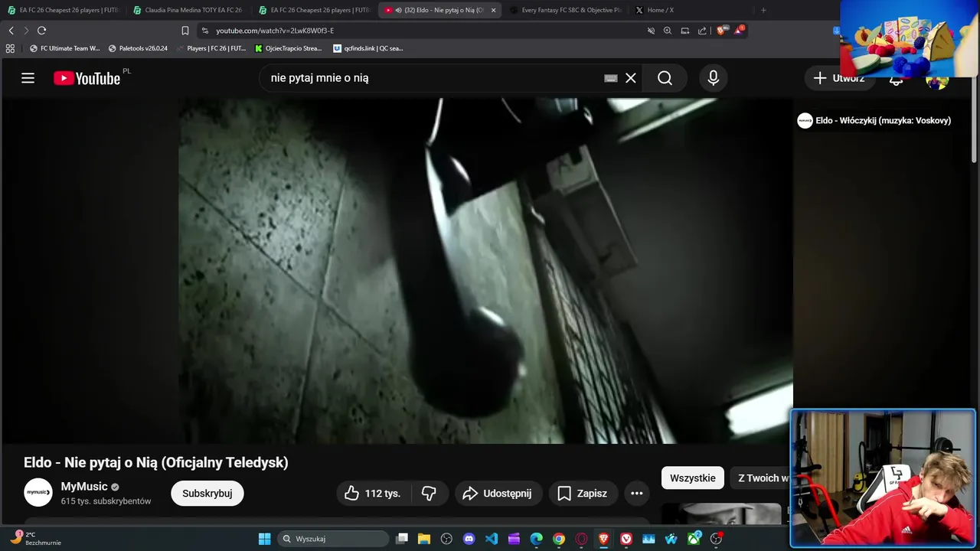Click the taskbar Wyszukaj search box
980x551 pixels.
pos(333,539)
